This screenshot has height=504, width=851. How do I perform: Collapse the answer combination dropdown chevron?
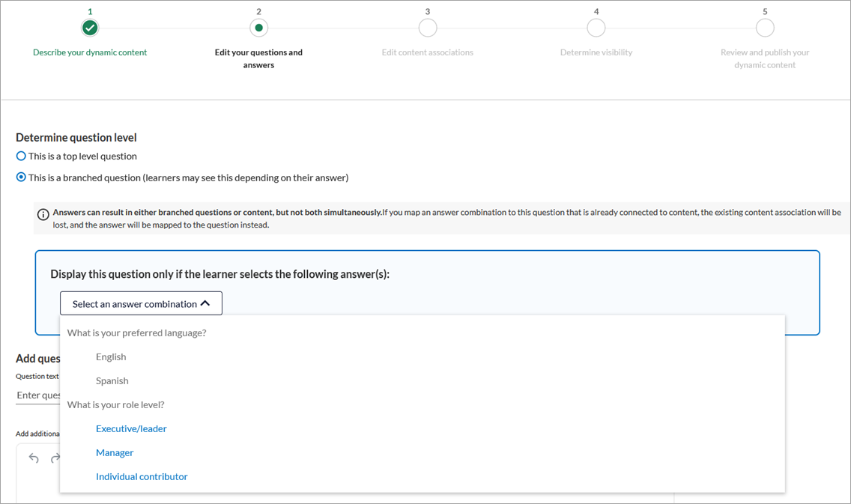click(204, 303)
